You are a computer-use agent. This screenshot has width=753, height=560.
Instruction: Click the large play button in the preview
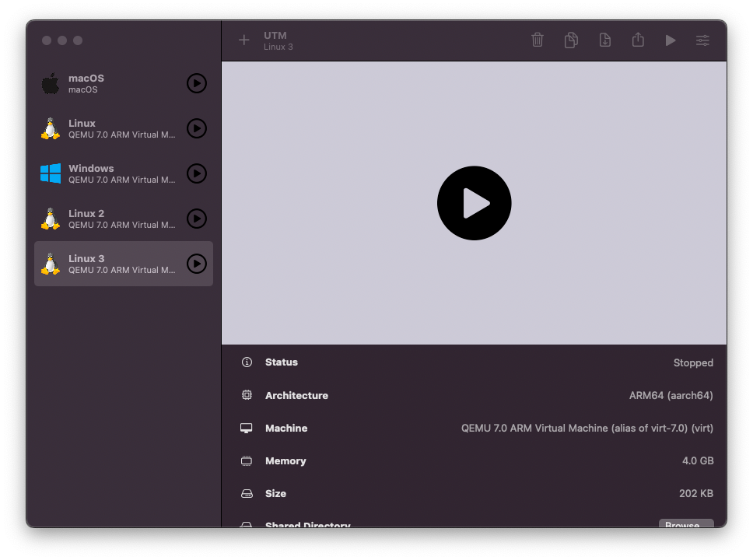tap(474, 203)
